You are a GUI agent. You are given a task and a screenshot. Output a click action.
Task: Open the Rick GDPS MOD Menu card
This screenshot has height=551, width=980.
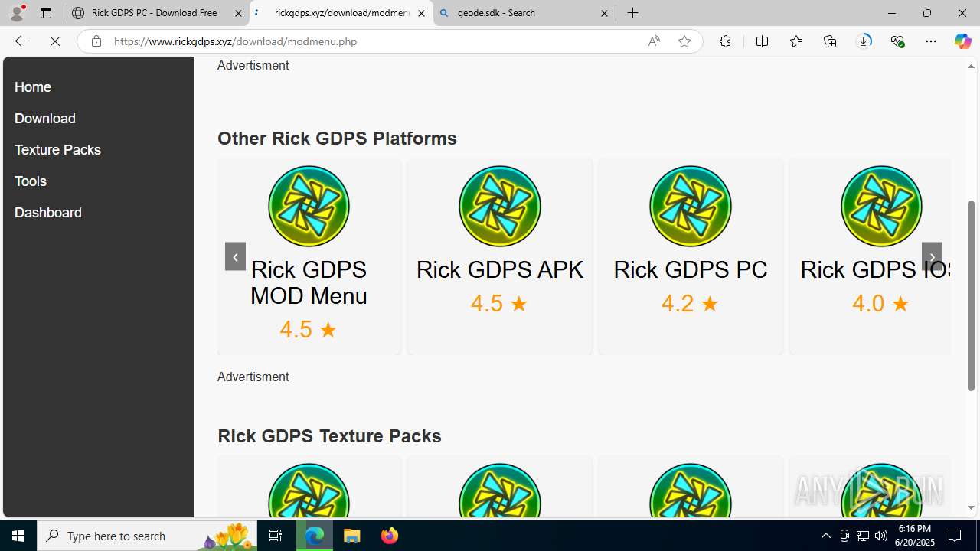pos(309,256)
